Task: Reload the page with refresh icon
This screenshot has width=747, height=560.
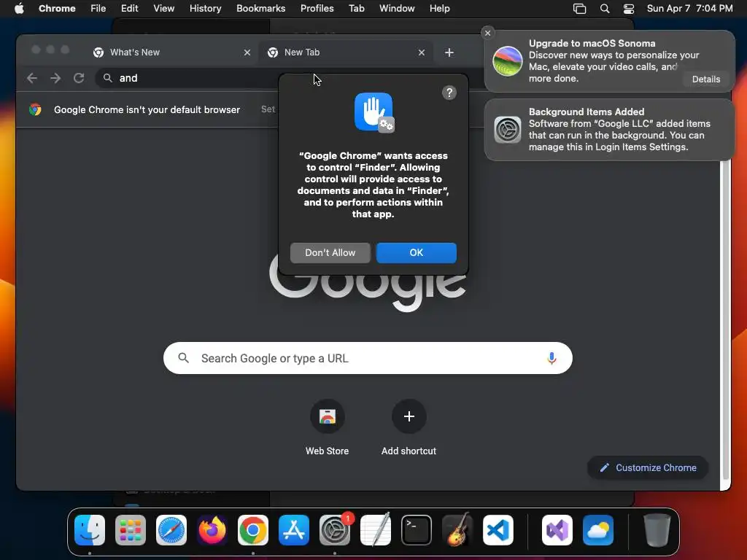Action: coord(79,78)
